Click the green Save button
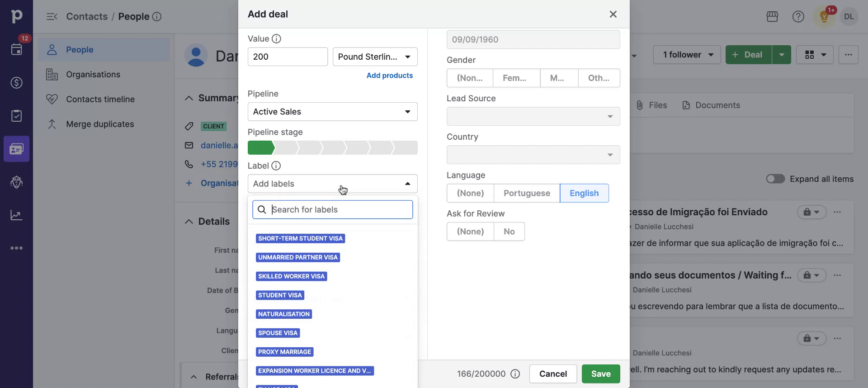868x388 pixels. click(600, 374)
